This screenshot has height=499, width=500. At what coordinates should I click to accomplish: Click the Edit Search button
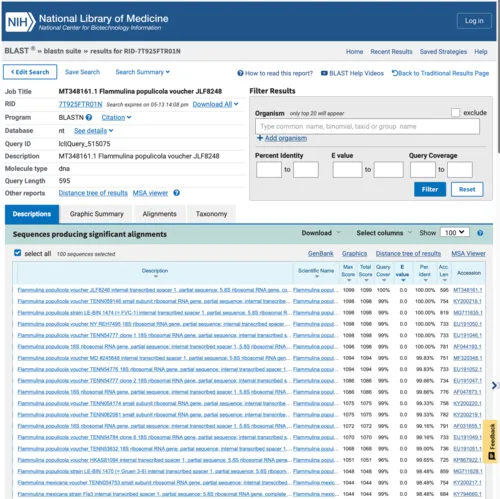click(x=30, y=72)
